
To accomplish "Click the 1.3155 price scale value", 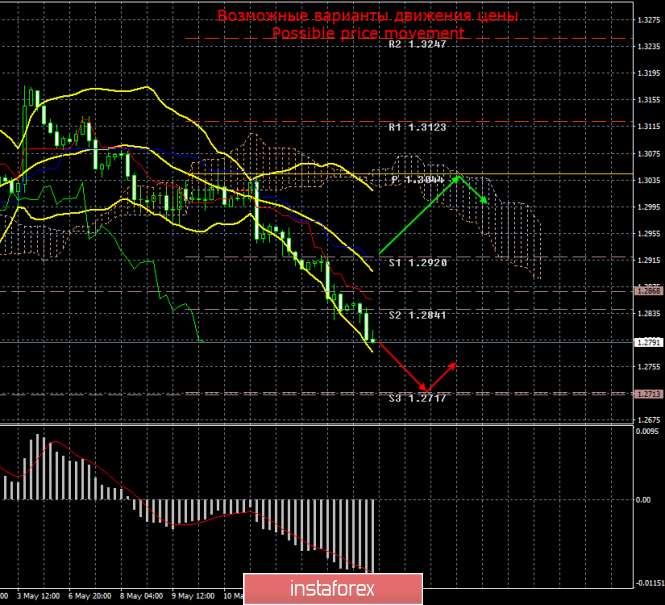I will click(649, 100).
